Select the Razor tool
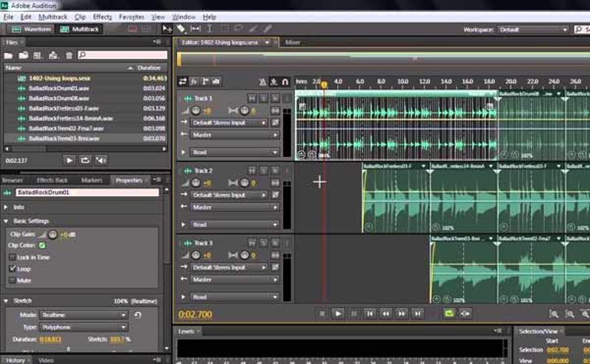The height and width of the screenshot is (364, 590). [x=181, y=29]
